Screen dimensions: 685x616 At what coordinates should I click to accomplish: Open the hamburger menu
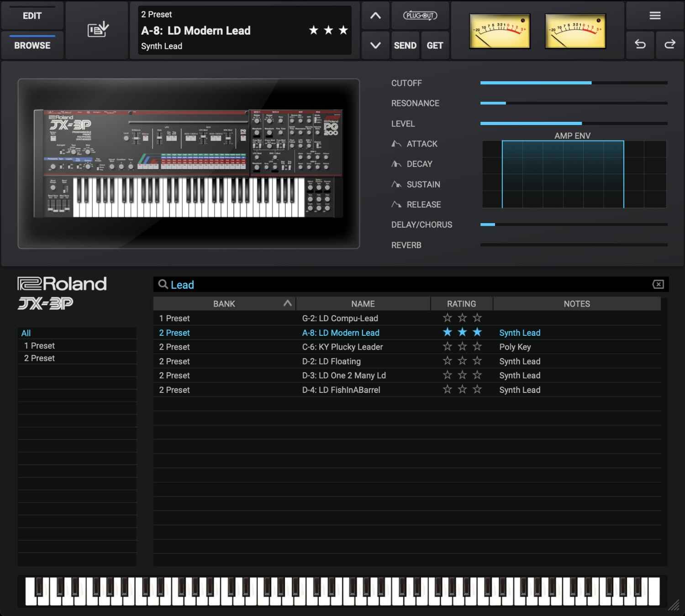pos(655,16)
